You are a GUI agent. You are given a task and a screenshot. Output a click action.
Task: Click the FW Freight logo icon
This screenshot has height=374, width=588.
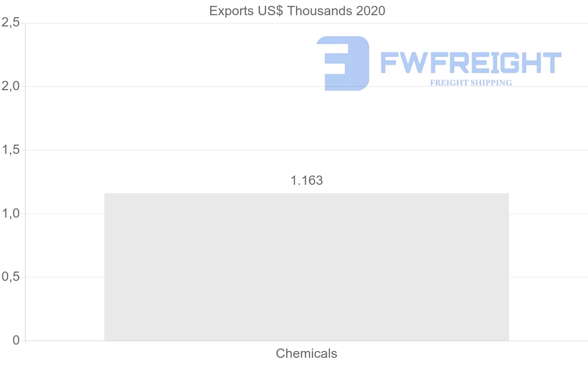[x=343, y=63]
